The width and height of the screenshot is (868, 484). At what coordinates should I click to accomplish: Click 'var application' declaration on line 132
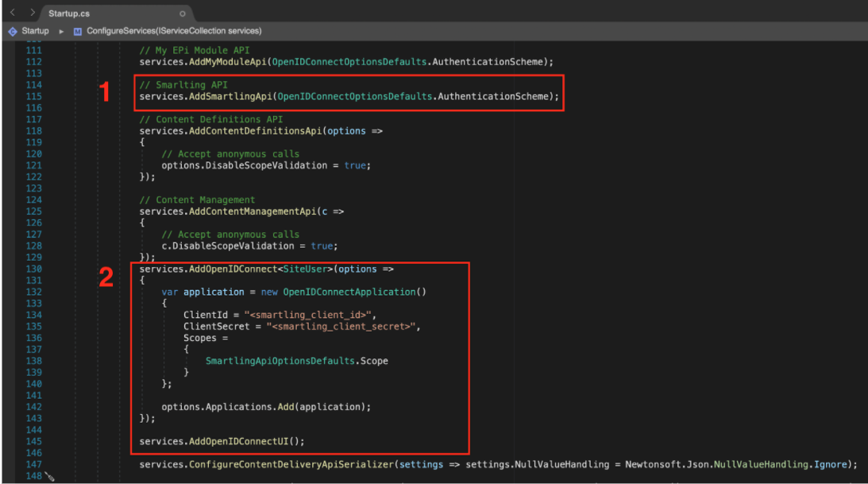pyautogui.click(x=203, y=292)
